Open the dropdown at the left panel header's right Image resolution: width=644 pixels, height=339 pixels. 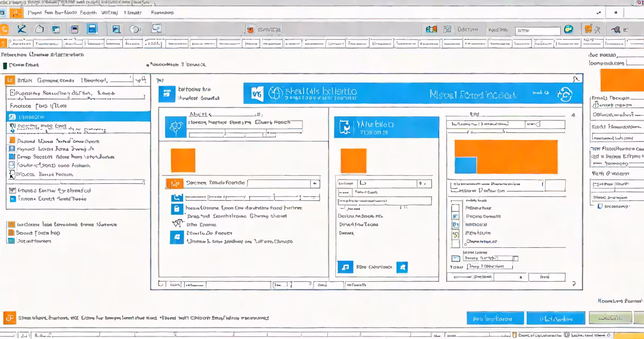coord(140,81)
